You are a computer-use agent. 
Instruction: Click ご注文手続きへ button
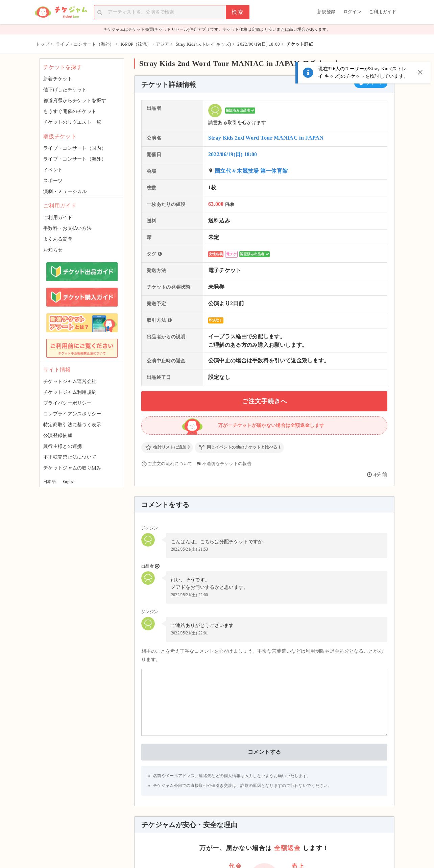click(x=264, y=401)
